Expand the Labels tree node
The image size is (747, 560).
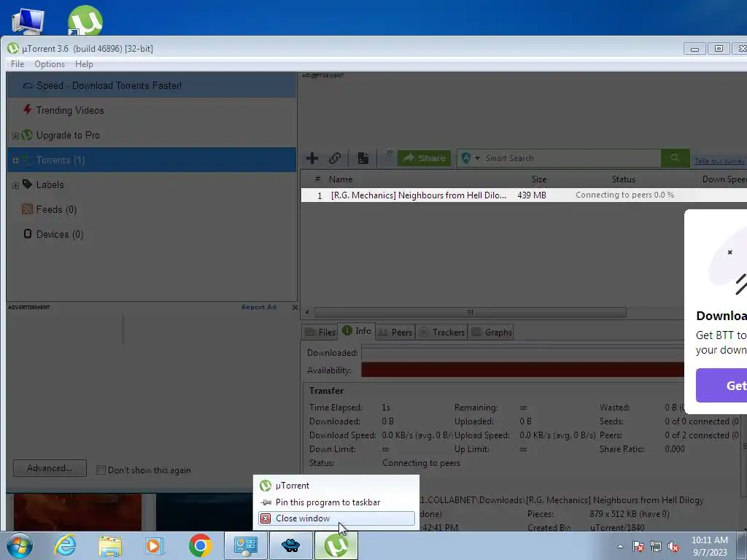pos(15,185)
